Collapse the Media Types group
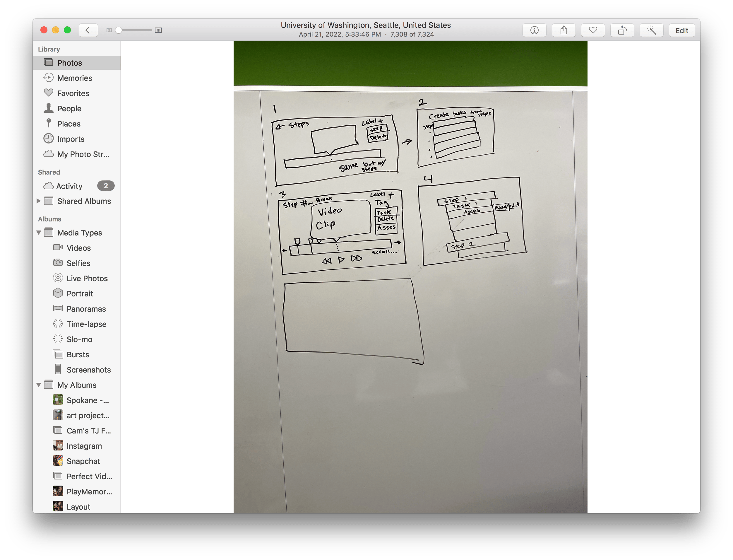 [39, 233]
